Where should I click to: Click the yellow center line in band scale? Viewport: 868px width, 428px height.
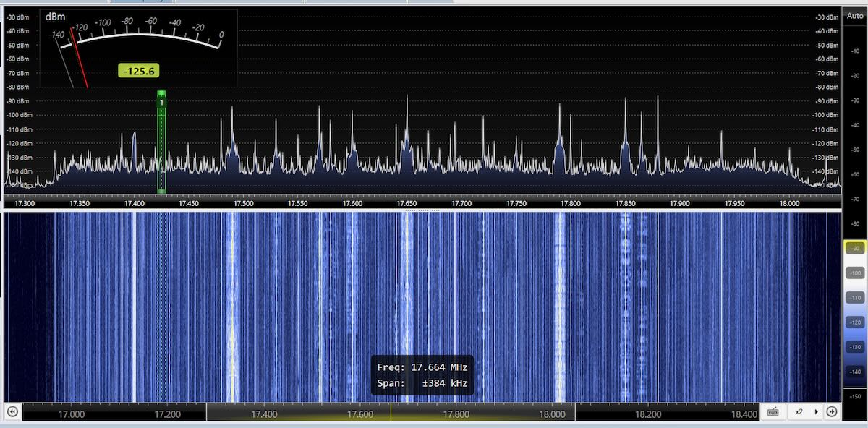[391, 412]
